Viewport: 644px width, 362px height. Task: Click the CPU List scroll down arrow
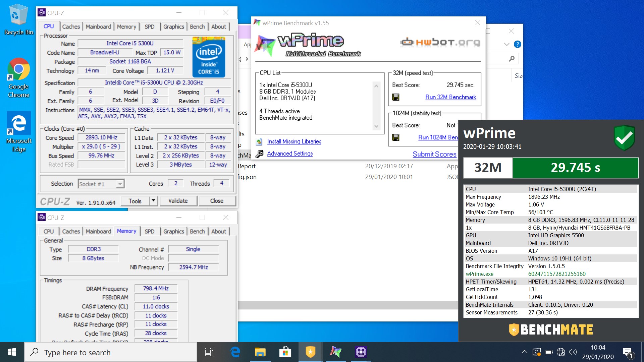tap(376, 126)
